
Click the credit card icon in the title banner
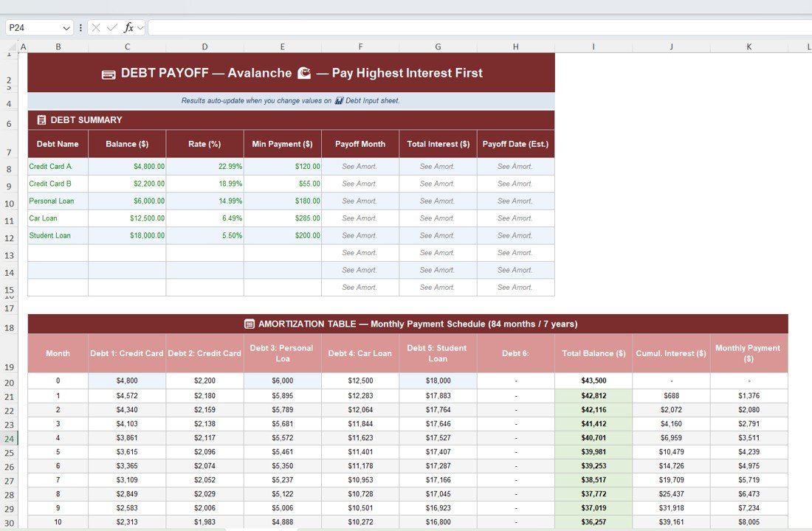coord(109,74)
